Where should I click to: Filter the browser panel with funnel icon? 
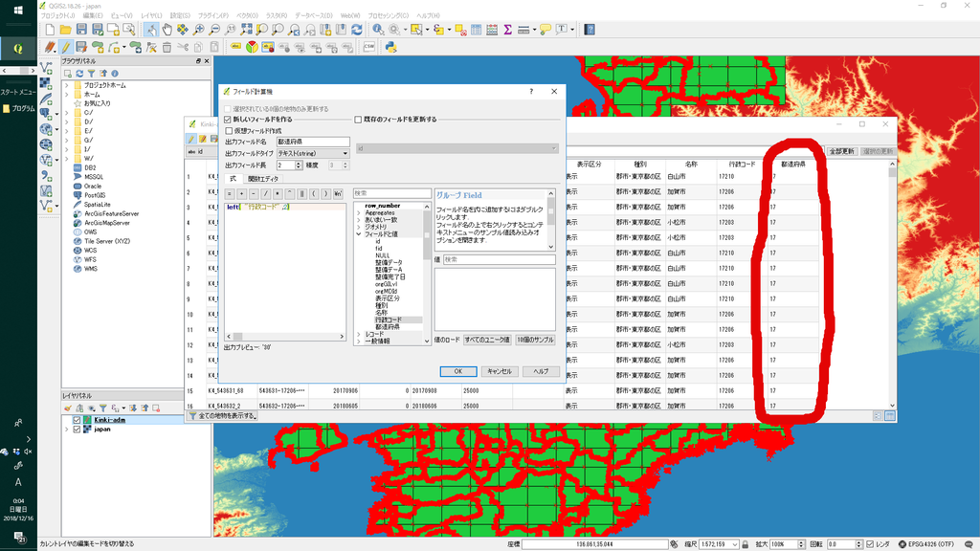pos(91,73)
